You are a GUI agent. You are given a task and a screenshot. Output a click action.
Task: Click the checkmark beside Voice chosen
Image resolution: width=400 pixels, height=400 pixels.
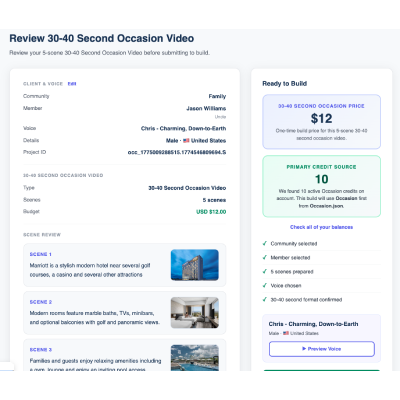265,285
